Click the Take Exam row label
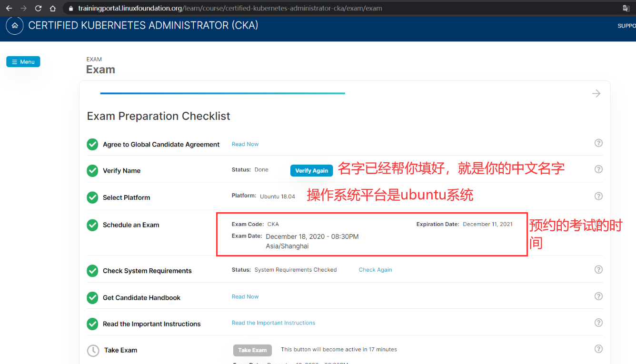The image size is (636, 364). pos(121,350)
